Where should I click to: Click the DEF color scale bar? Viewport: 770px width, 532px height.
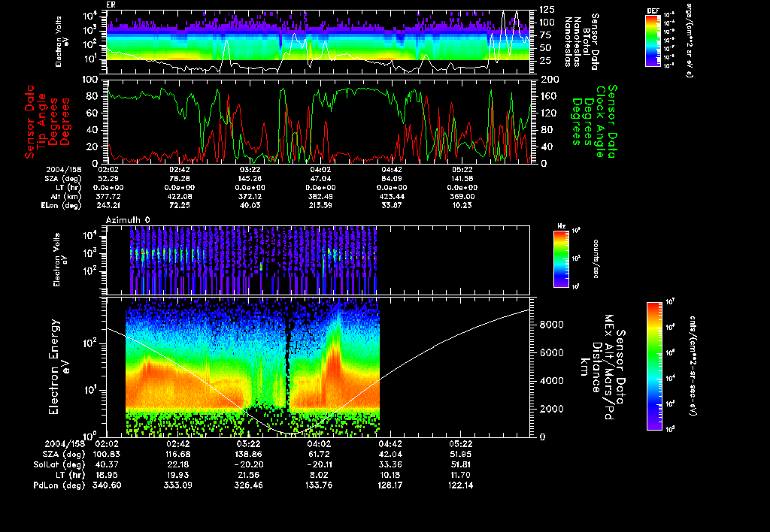(653, 41)
